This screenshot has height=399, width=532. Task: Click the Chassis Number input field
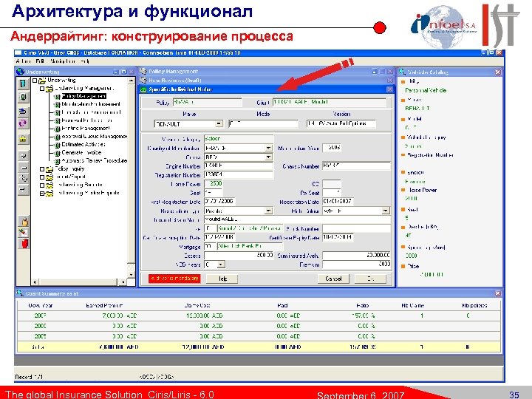357,166
